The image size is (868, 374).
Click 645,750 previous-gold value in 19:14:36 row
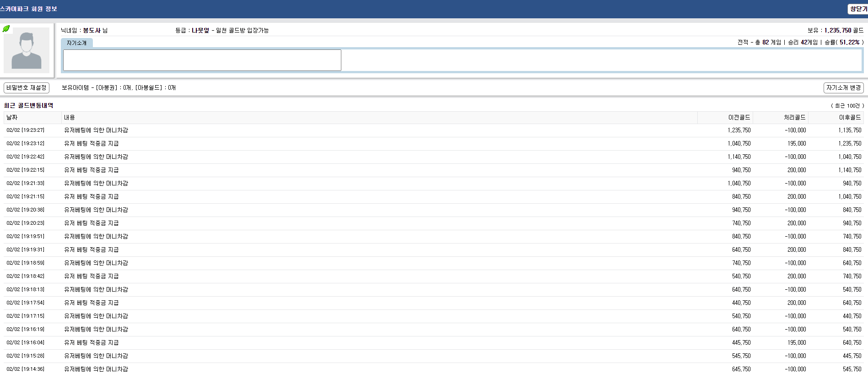[741, 369]
